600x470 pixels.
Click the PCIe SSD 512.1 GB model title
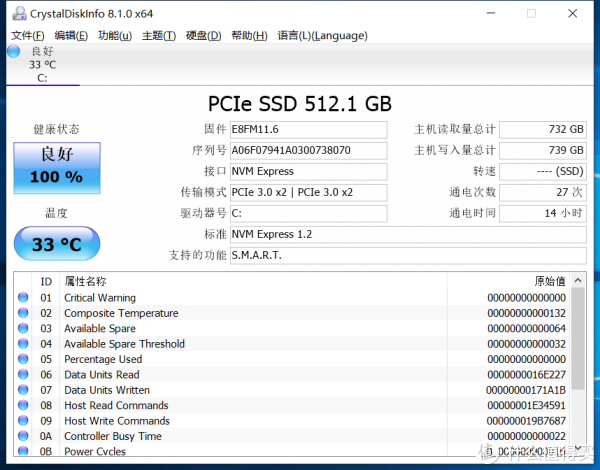click(x=300, y=104)
